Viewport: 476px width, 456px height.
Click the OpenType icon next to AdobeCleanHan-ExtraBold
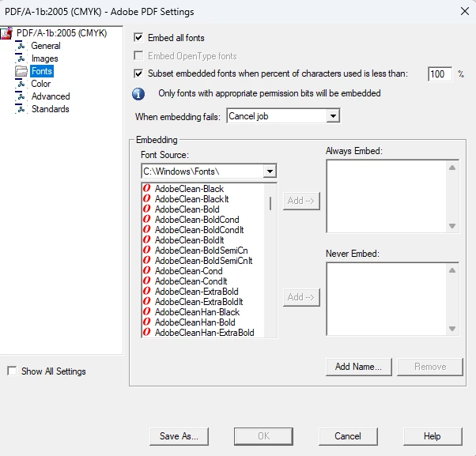(146, 332)
